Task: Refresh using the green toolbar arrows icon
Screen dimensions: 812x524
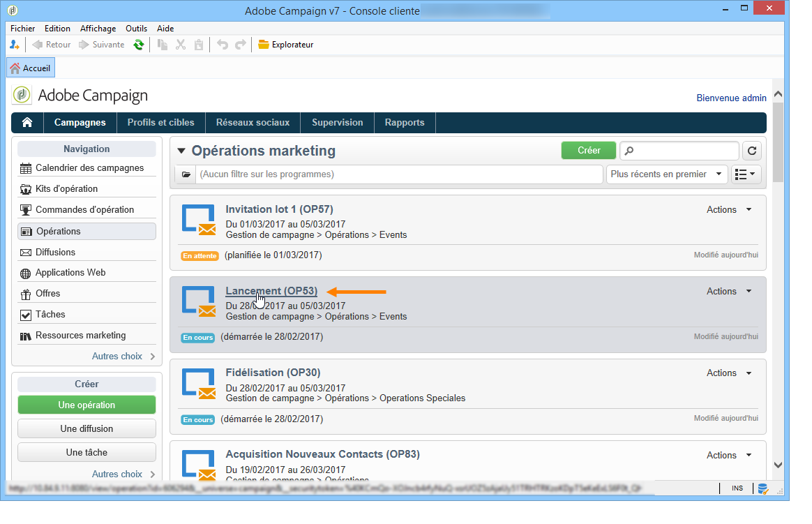Action: pyautogui.click(x=139, y=45)
